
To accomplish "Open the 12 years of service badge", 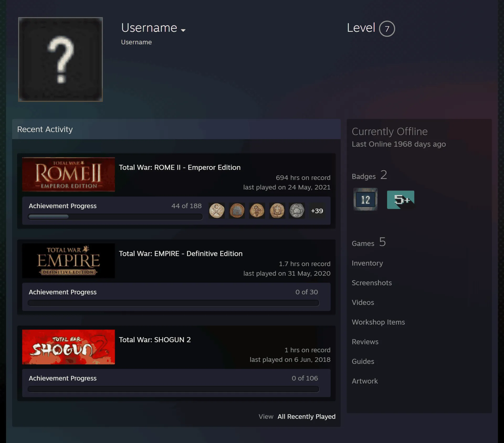I will point(365,199).
